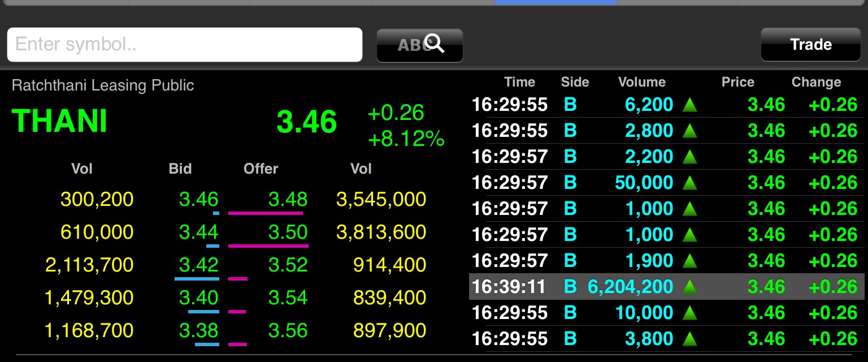Select bid price 3.38
Screen dimensions: 868x362
198,330
